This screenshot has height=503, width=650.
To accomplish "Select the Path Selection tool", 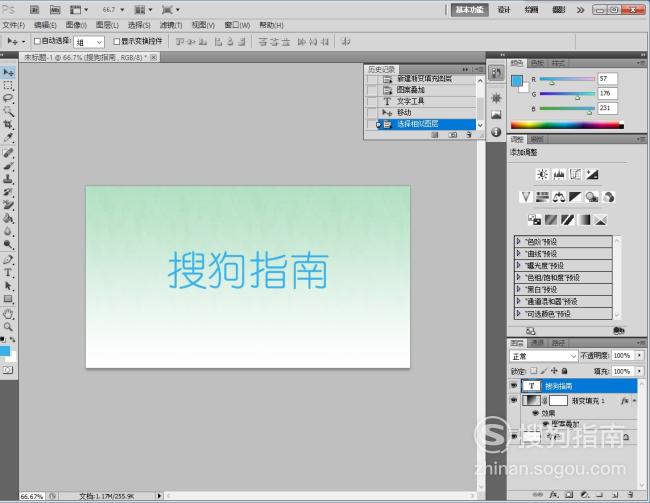I will (x=8, y=286).
